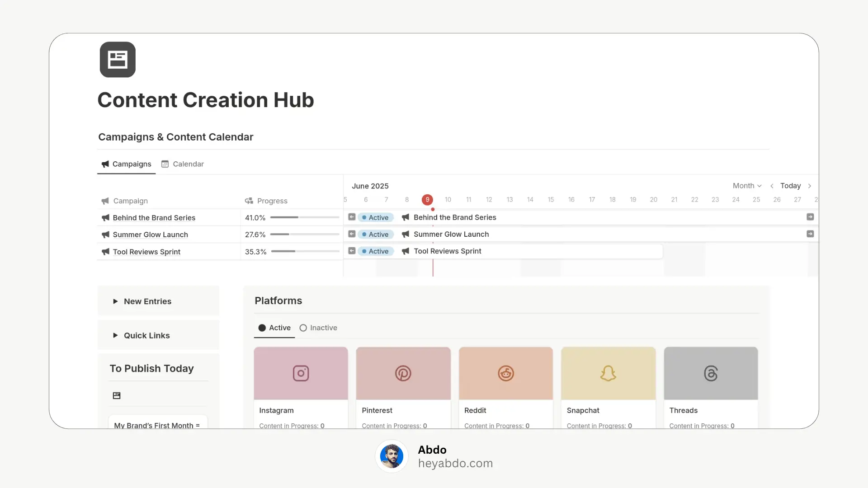Open Summer Glow Launch campaign page
Viewport: 868px width, 488px height.
coord(151,235)
